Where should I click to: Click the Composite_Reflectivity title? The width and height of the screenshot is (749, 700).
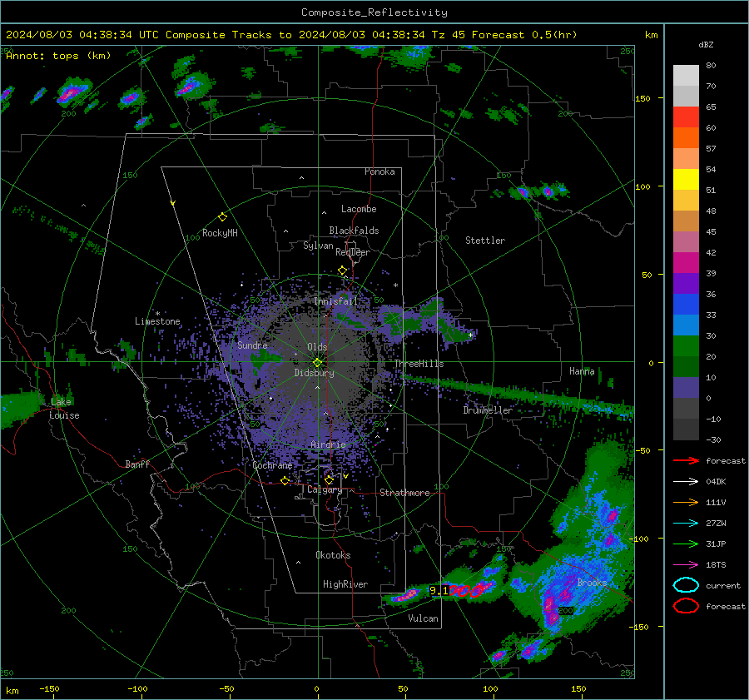[374, 12]
